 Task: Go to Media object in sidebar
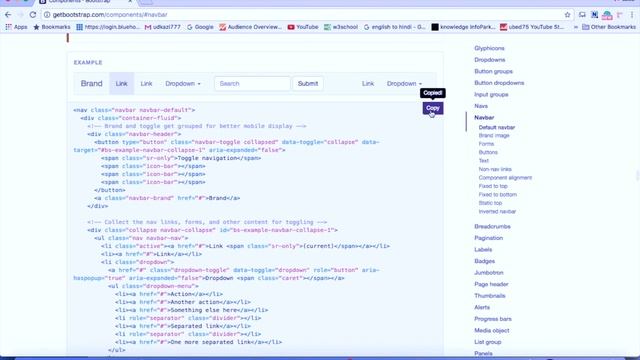(x=491, y=331)
